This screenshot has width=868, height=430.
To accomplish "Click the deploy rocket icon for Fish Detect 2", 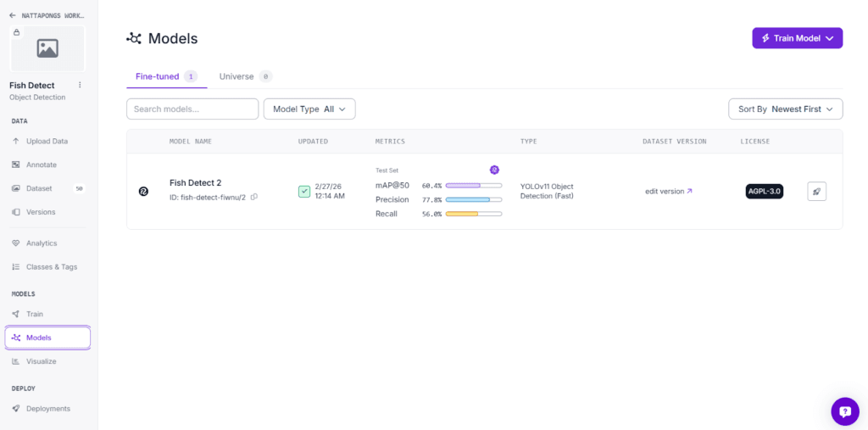I will pos(816,192).
